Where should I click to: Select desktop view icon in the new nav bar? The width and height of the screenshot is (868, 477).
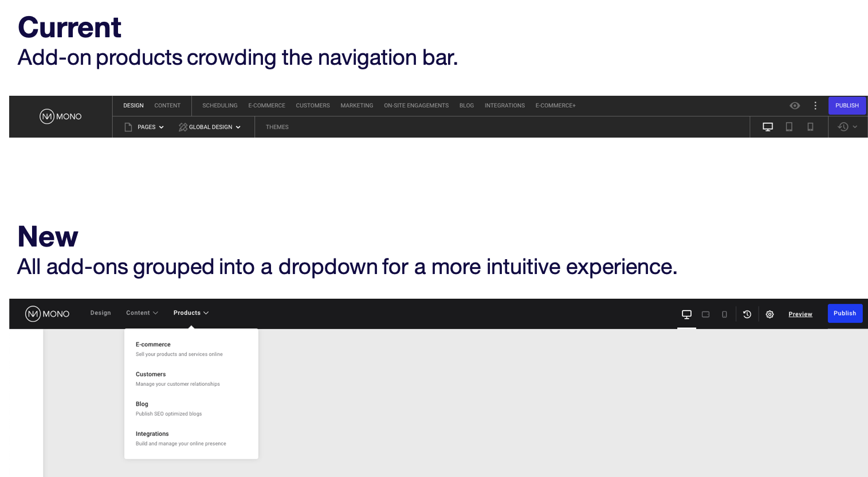[x=686, y=314]
